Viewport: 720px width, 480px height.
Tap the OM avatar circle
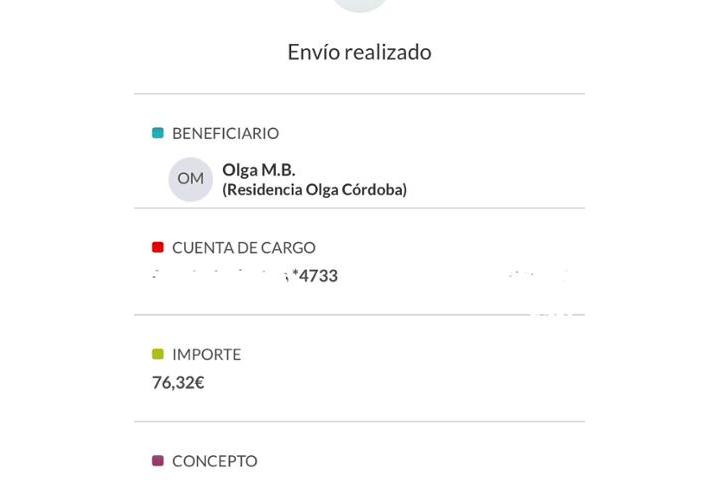(191, 179)
